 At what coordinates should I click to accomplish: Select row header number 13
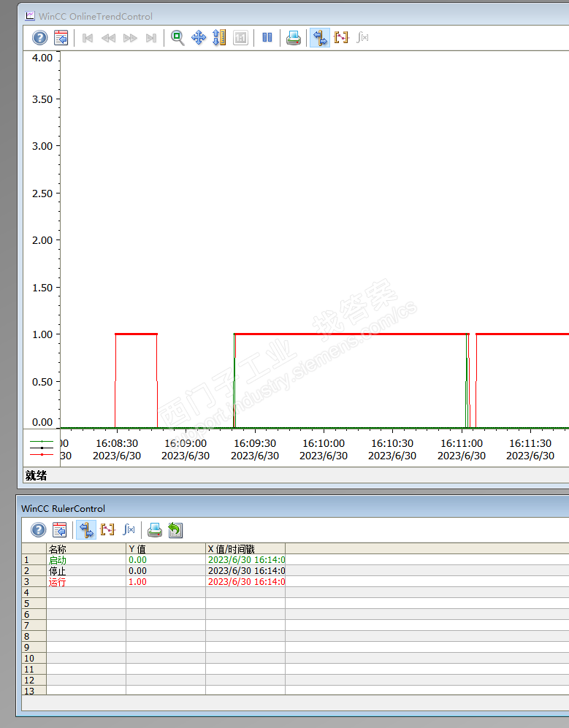[x=34, y=691]
